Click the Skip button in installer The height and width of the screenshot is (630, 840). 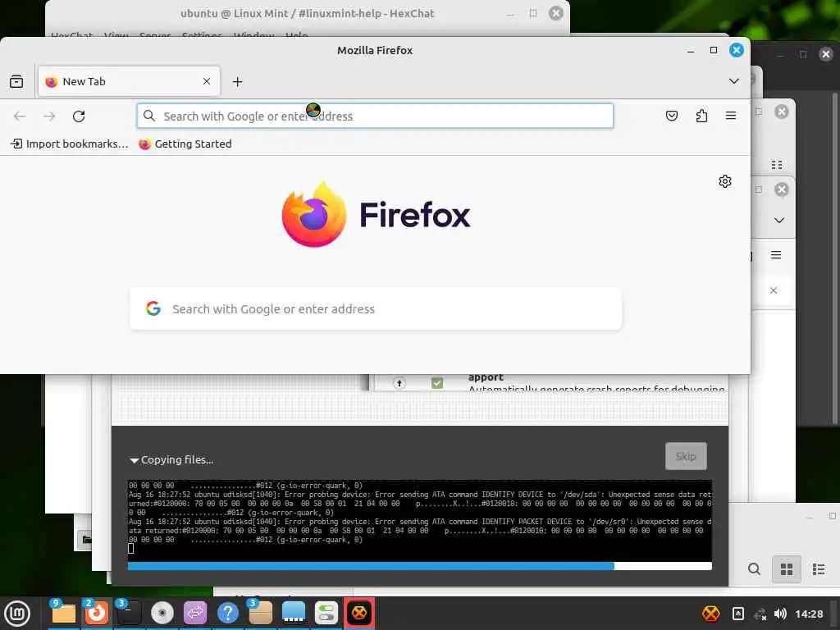click(686, 456)
